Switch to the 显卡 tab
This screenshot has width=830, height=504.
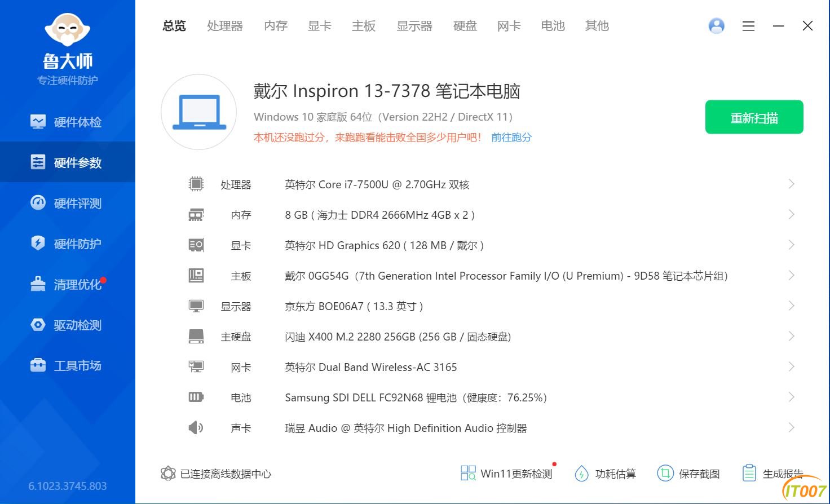point(320,26)
